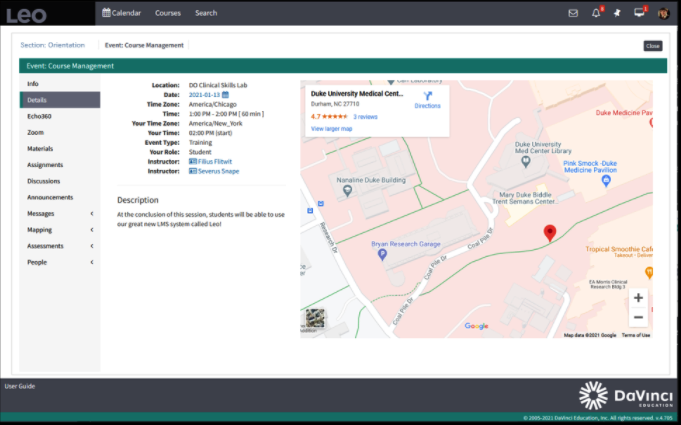This screenshot has width=681, height=425.
Task: Open the 3 reviews link
Action: 365,117
